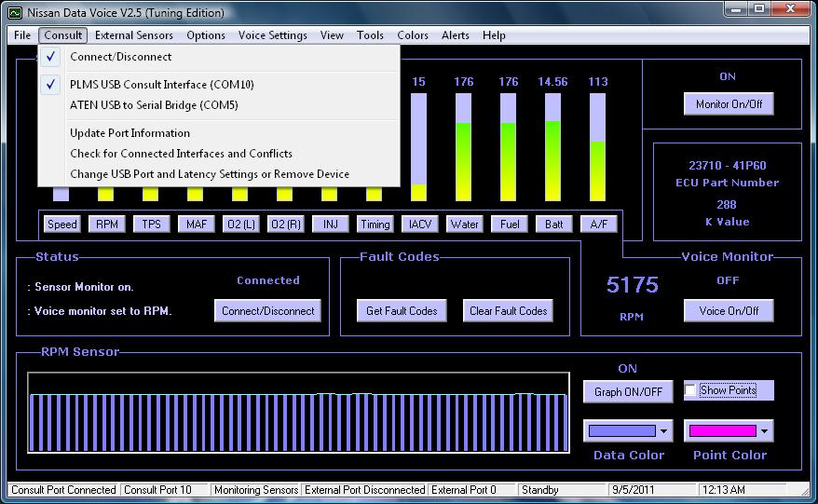Screen dimensions: 818x504
Task: Click the INJ sensor button
Action: 330,225
